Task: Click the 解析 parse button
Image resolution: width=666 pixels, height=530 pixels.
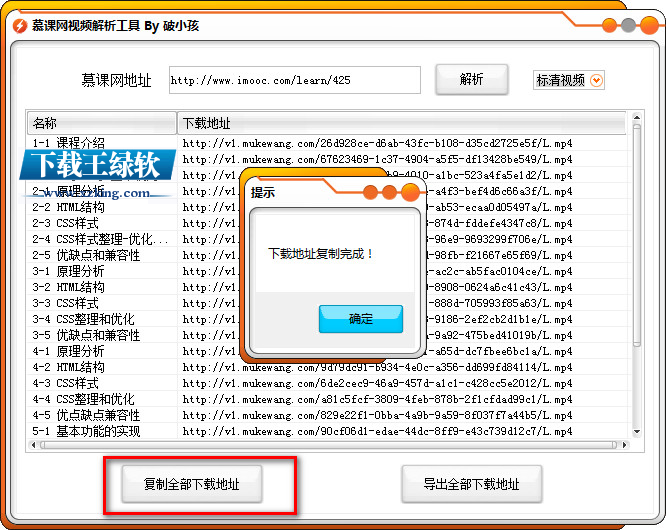Action: 471,79
